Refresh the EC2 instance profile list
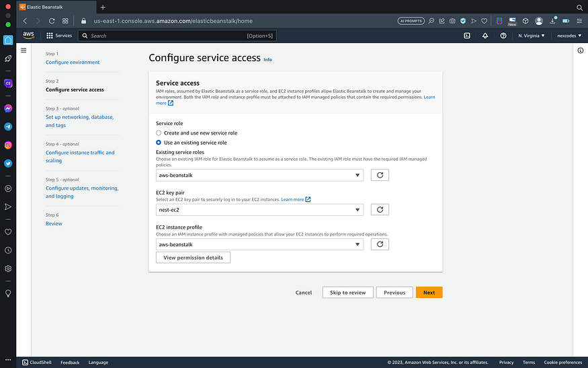Screen dimensions: 588x368 tap(380, 244)
